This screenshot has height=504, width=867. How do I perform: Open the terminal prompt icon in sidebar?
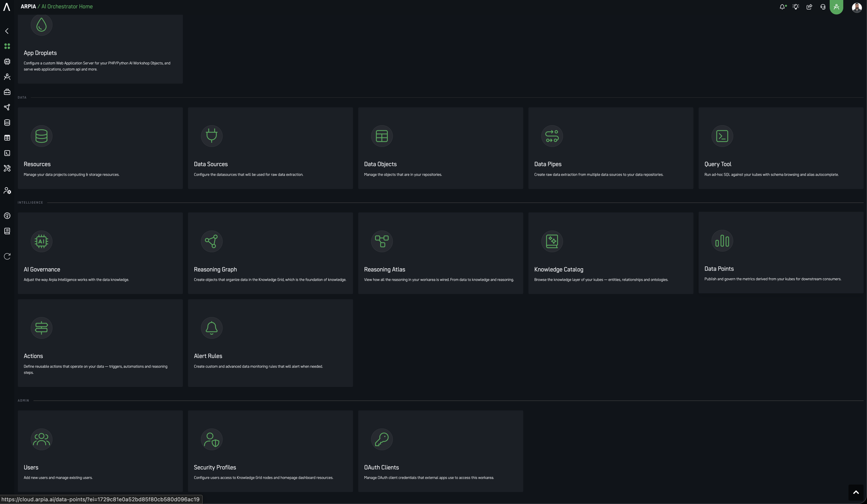[7, 153]
